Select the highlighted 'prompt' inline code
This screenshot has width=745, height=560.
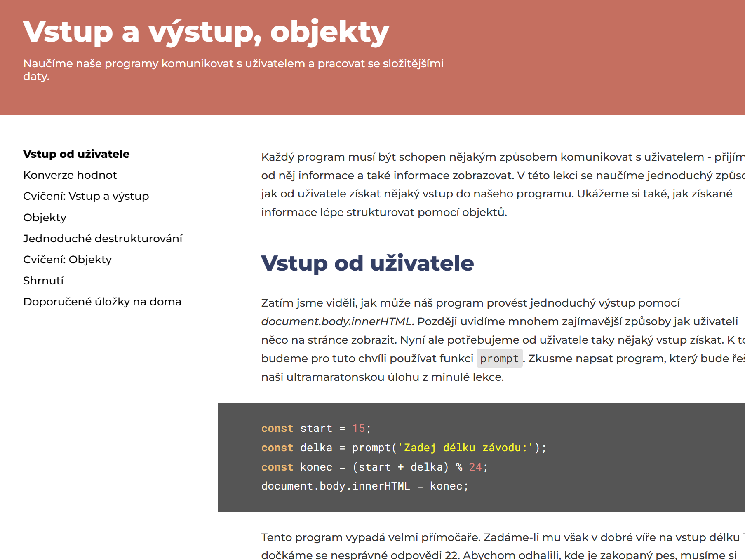click(499, 359)
